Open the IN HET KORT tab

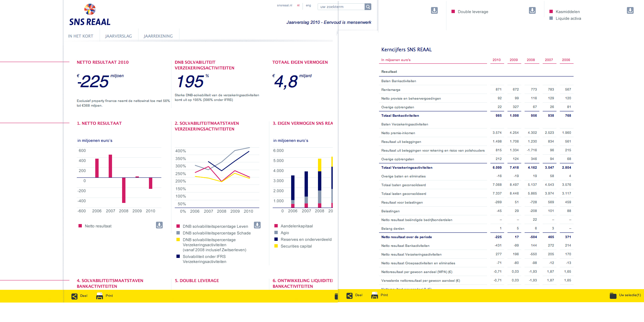pos(80,36)
